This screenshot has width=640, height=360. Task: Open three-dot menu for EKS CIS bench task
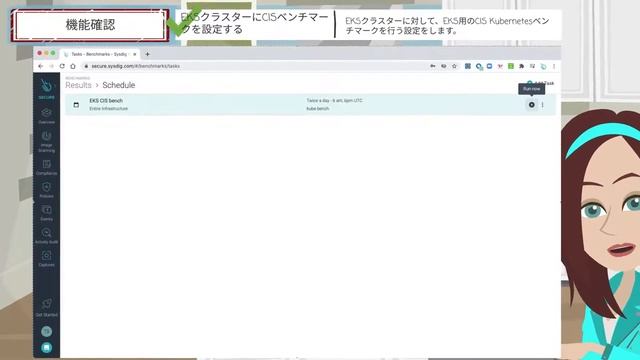click(x=542, y=105)
